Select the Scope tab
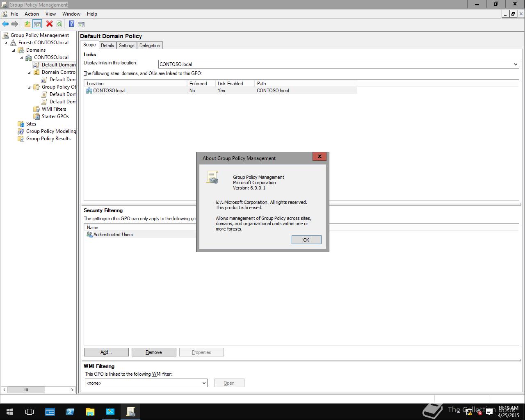Screen dimensions: 525x420 click(x=89, y=45)
